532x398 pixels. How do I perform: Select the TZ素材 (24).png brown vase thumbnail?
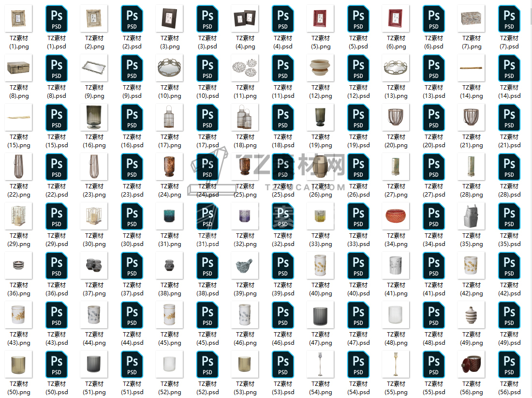(170, 167)
